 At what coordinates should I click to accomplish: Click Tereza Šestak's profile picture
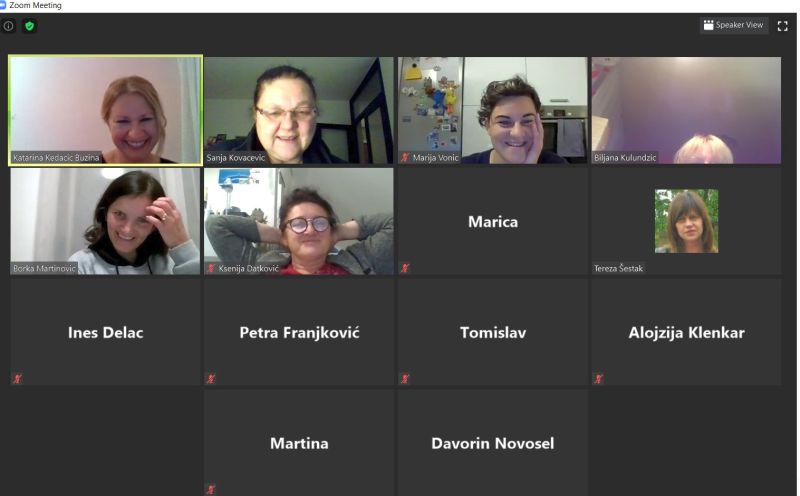pos(686,221)
